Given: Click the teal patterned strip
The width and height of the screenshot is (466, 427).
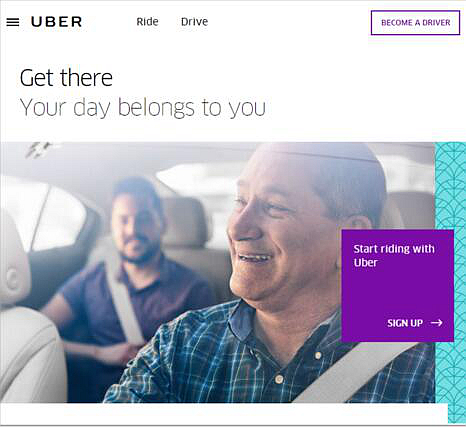Looking at the screenshot, I should (x=450, y=282).
